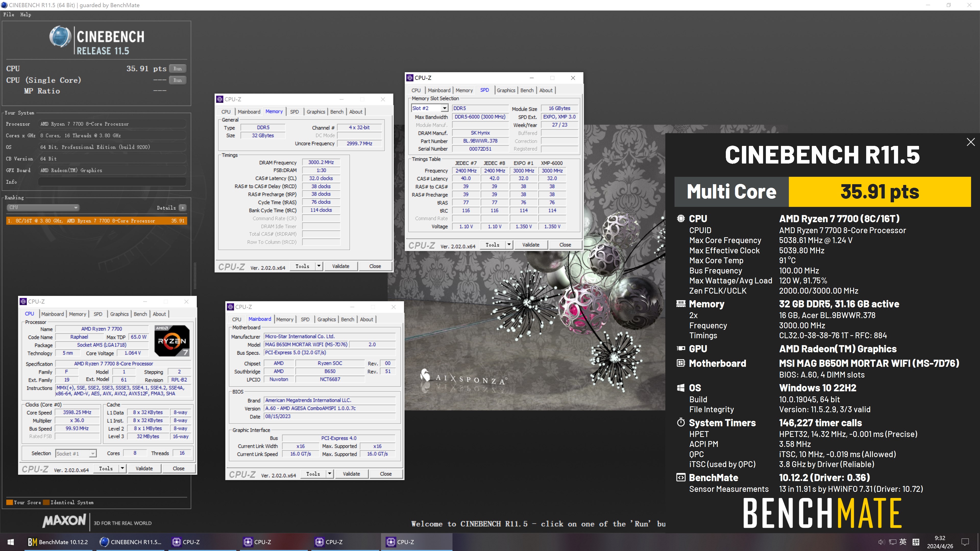
Task: Open SPD tab in Mainboard CPU-Z window
Action: (x=305, y=319)
